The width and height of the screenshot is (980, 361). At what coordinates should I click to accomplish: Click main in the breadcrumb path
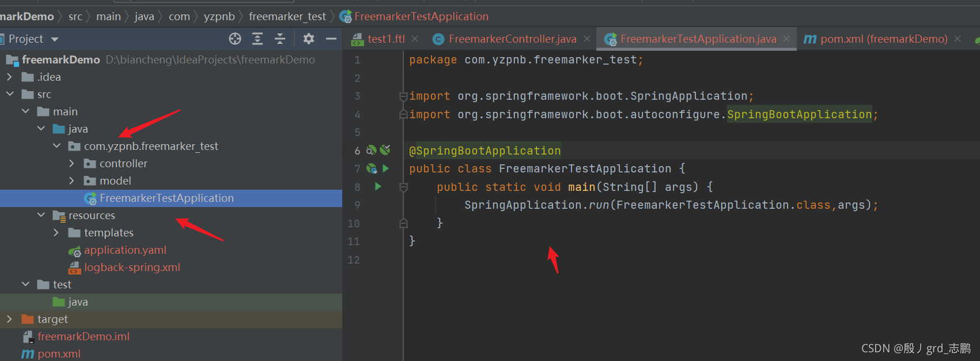108,17
